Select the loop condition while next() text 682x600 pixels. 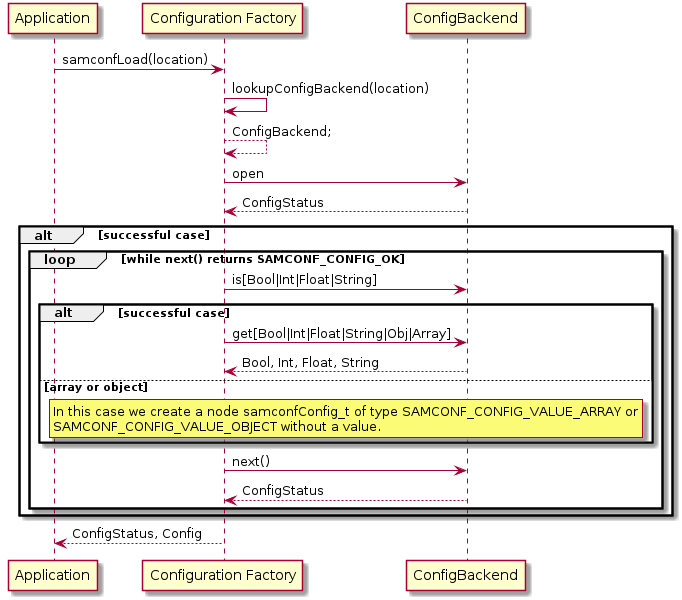[263, 259]
